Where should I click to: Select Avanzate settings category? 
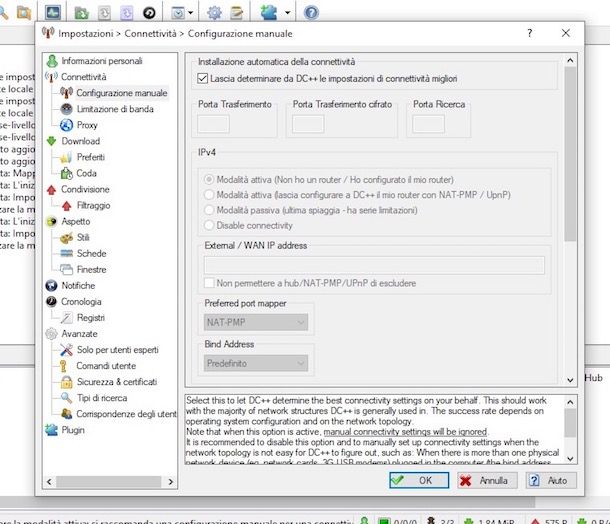pyautogui.click(x=79, y=334)
